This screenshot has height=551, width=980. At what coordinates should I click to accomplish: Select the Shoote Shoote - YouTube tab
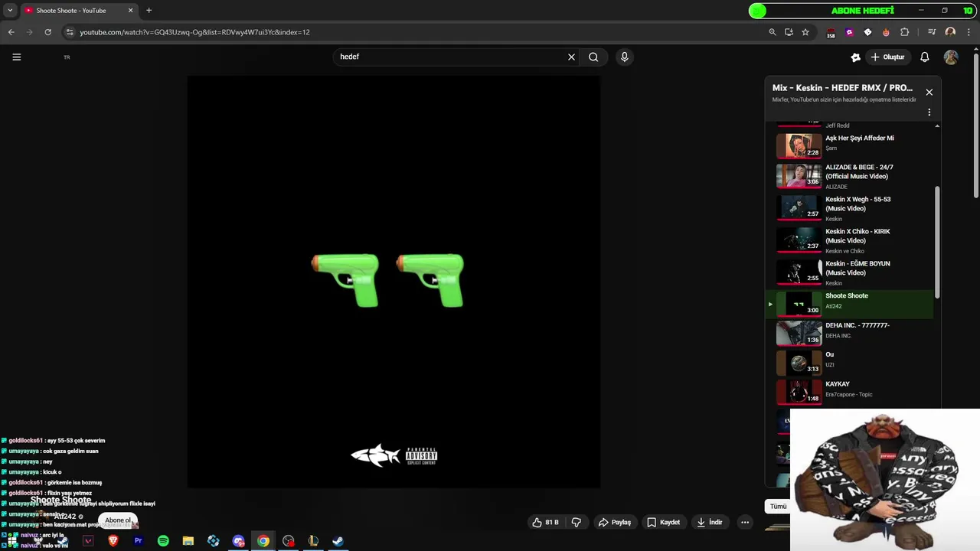[78, 11]
